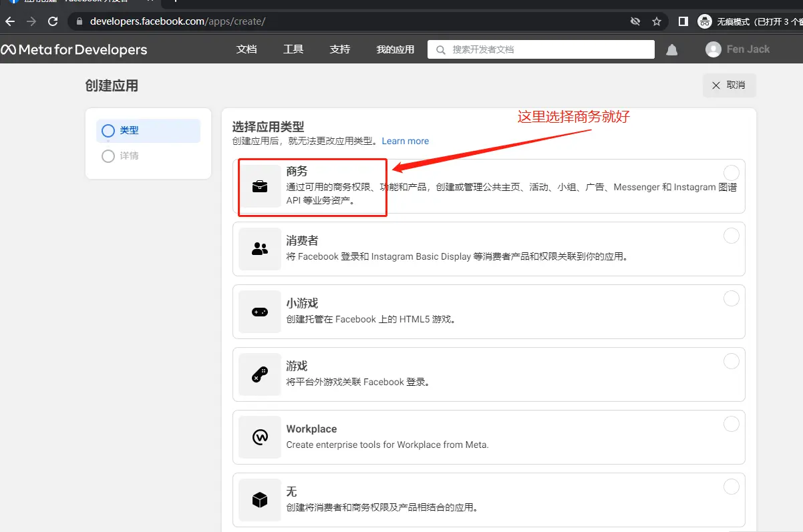Viewport: 803px width, 532px height.
Task: Open the browser side panel icon
Action: point(683,21)
